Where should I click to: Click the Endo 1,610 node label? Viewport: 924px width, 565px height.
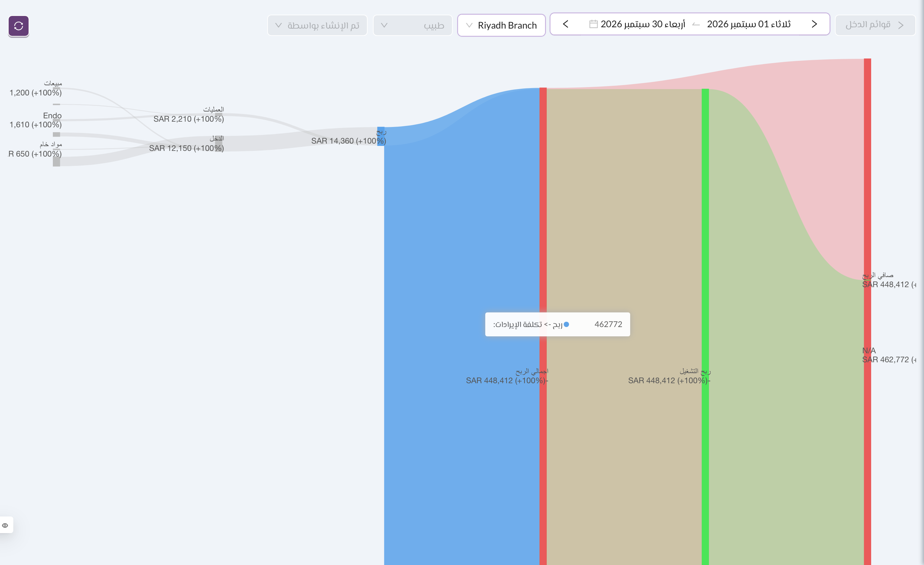coord(36,120)
